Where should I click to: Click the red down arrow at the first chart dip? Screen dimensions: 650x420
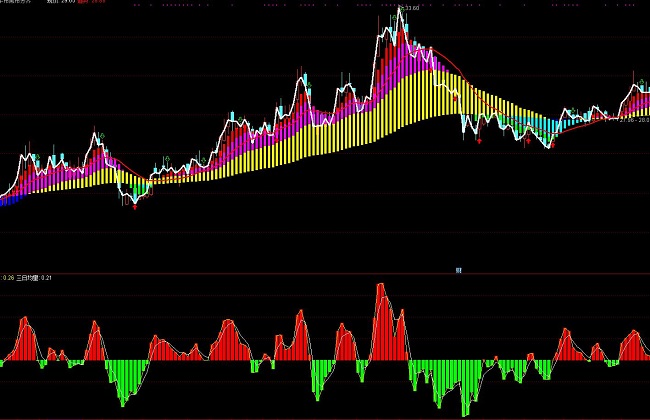[x=136, y=206]
